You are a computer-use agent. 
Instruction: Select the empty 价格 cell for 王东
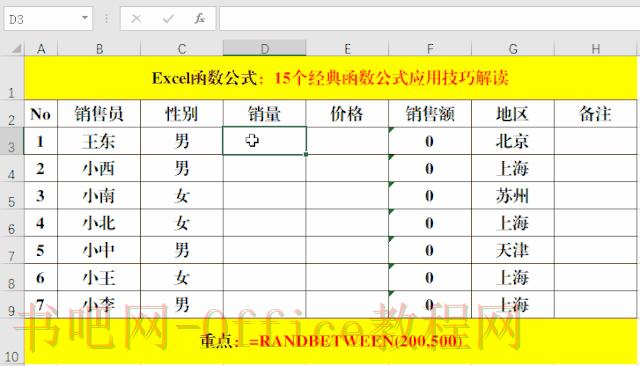(x=347, y=141)
